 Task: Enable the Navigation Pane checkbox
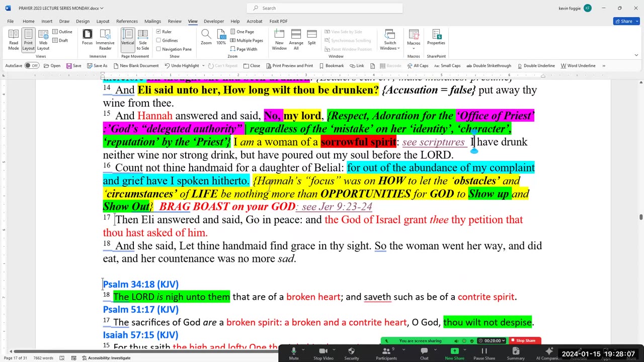pyautogui.click(x=158, y=49)
